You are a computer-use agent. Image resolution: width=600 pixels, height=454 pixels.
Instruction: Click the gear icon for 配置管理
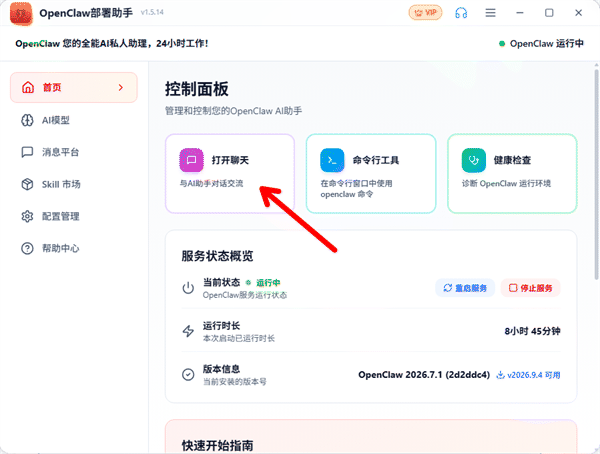point(27,216)
